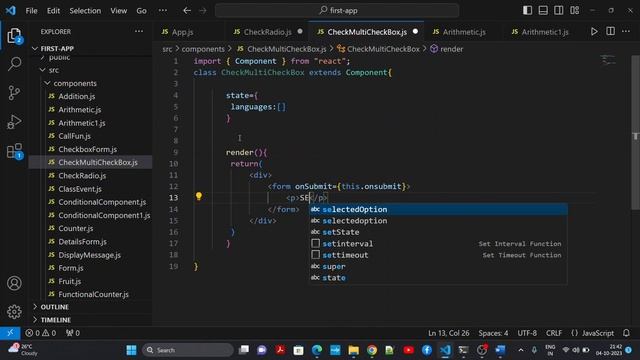Click the ports forwarded indicator showing 0
640x360 pixels.
tap(73, 333)
